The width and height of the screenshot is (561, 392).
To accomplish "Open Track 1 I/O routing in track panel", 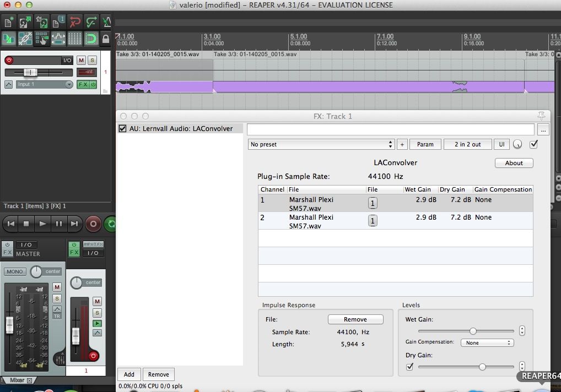I will pos(67,61).
